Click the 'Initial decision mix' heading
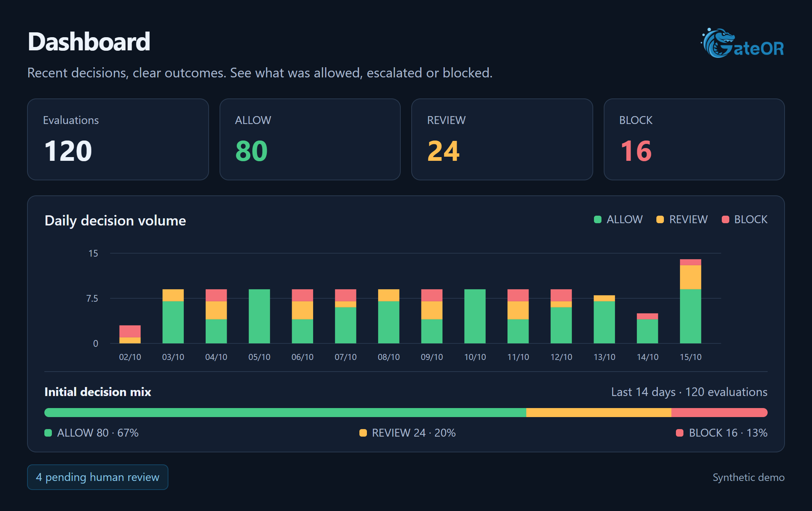The image size is (812, 511). 98,392
